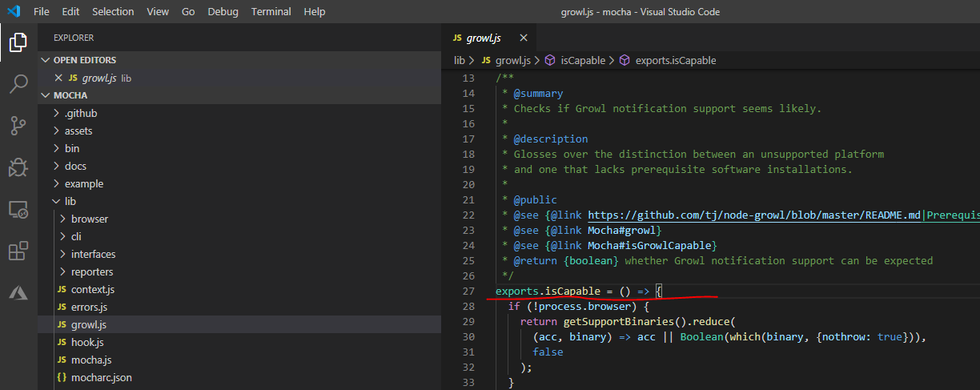Open the Explorer view in activity bar
980x390 pixels.
click(x=18, y=42)
